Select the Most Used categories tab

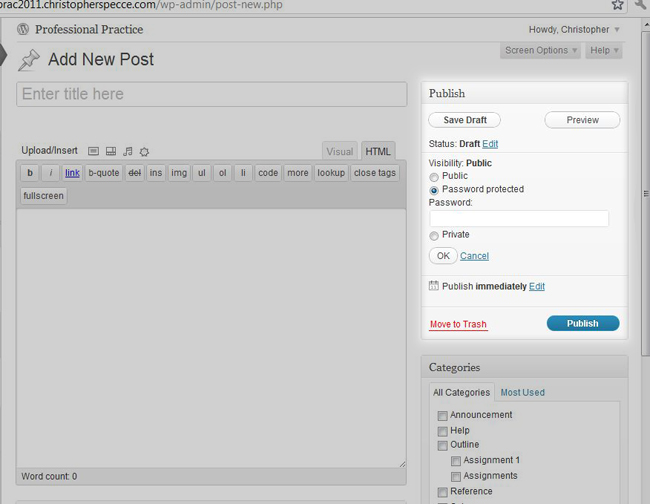coord(522,392)
